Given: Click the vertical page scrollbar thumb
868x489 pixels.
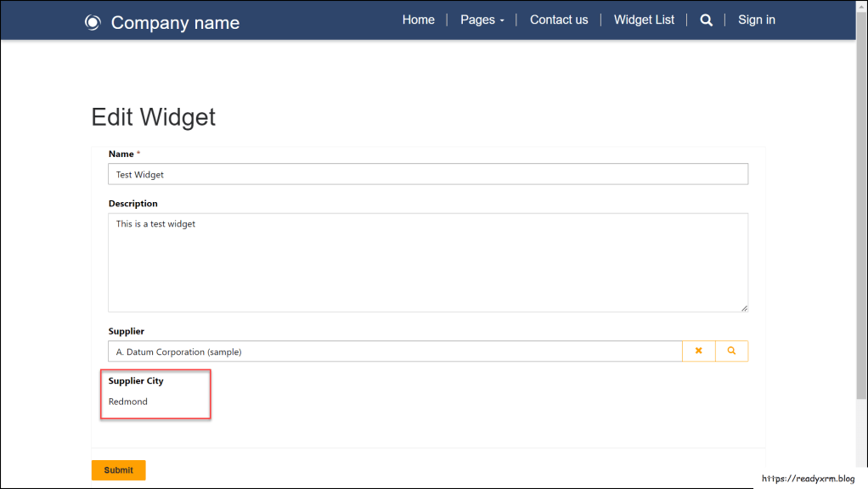Looking at the screenshot, I should (x=861, y=204).
